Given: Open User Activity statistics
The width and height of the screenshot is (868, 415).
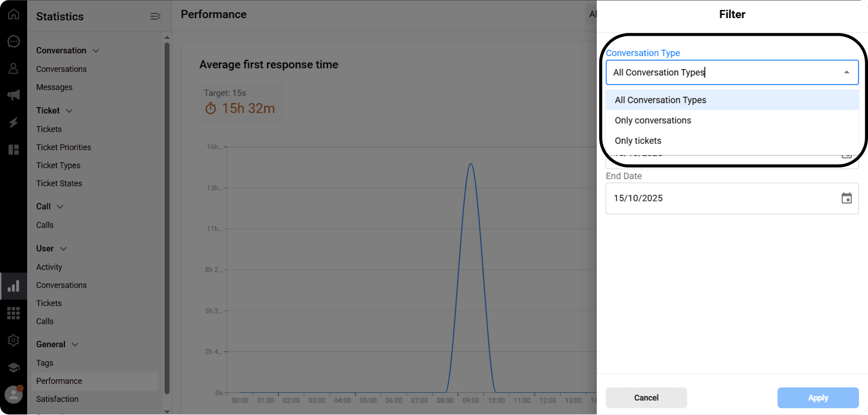Looking at the screenshot, I should coord(49,267).
